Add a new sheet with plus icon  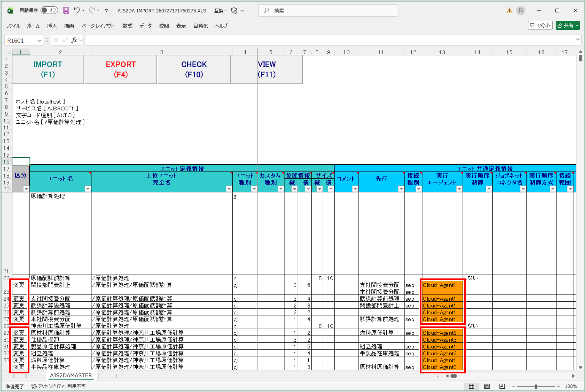click(x=117, y=376)
